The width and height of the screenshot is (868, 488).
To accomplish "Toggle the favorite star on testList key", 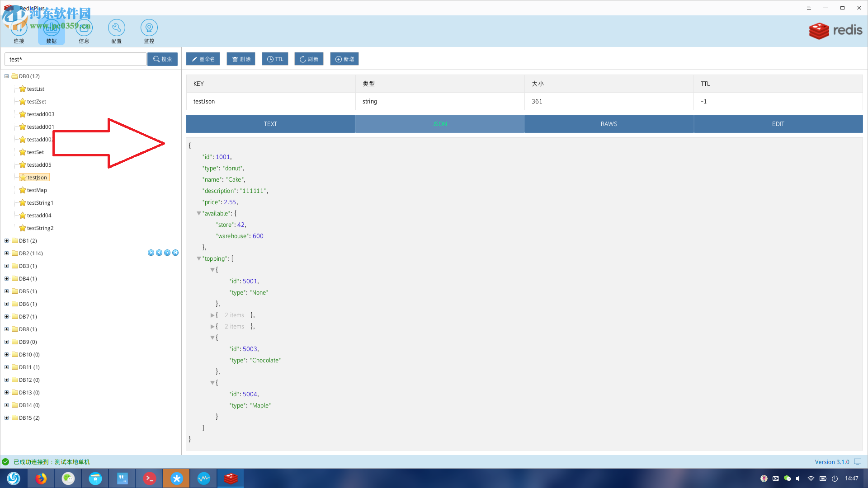I will tap(23, 89).
